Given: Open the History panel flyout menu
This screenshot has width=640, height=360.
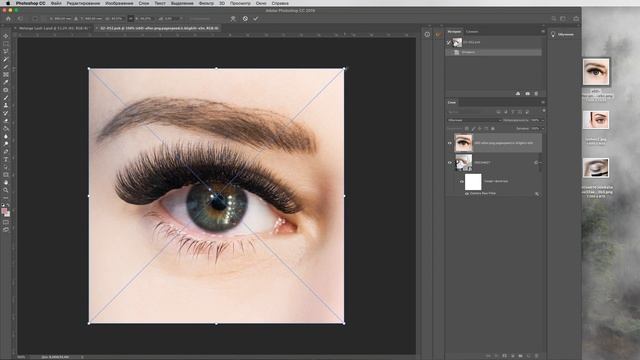Looking at the screenshot, I should point(542,31).
